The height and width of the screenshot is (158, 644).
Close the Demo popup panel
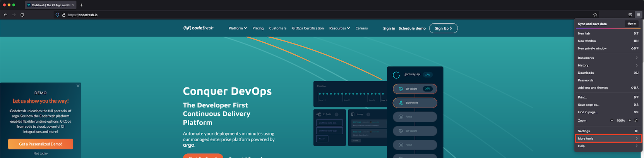click(78, 86)
